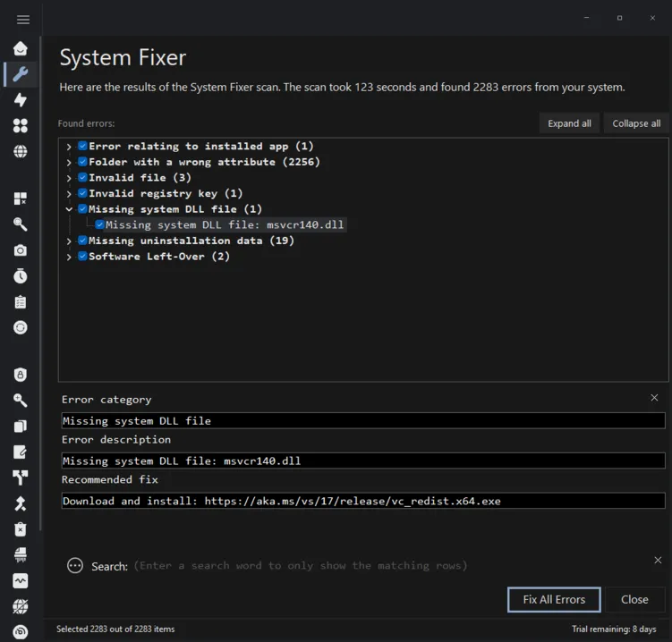Viewport: 672px width, 642px height.
Task: Toggle Software Left-Over (2) checkbox
Action: click(82, 256)
